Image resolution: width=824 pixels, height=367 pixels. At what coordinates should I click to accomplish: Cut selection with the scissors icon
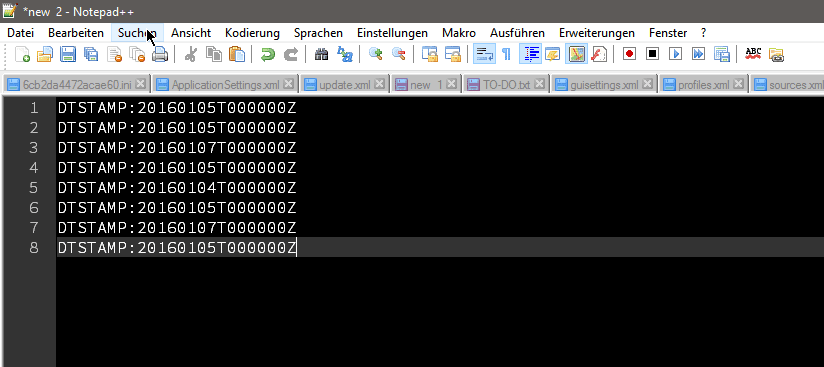click(190, 54)
